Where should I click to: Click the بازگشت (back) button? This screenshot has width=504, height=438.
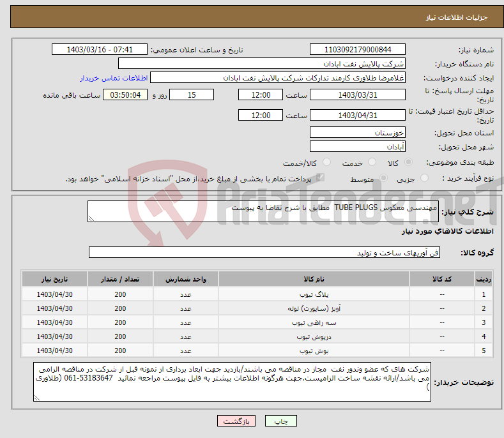236,421
